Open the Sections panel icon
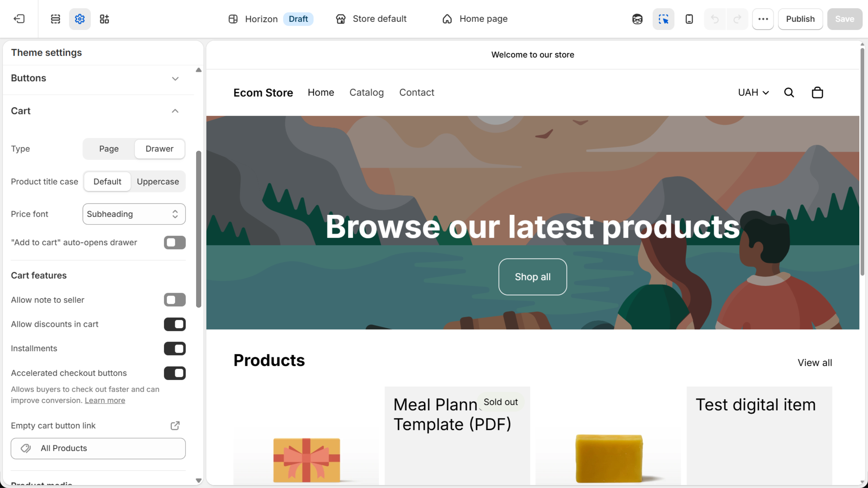This screenshot has width=868, height=488. 55,19
